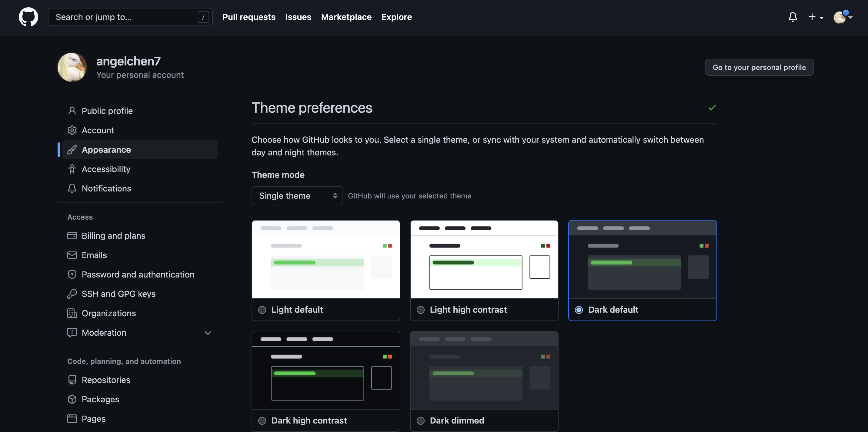868x432 pixels.
Task: Open the notifications bell
Action: coord(793,17)
